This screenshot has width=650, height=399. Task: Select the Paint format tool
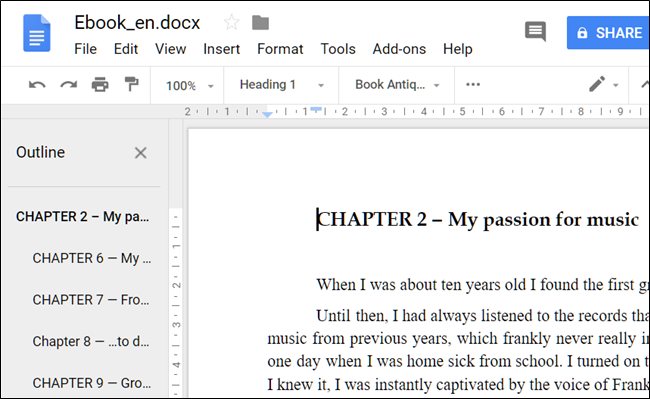[131, 84]
